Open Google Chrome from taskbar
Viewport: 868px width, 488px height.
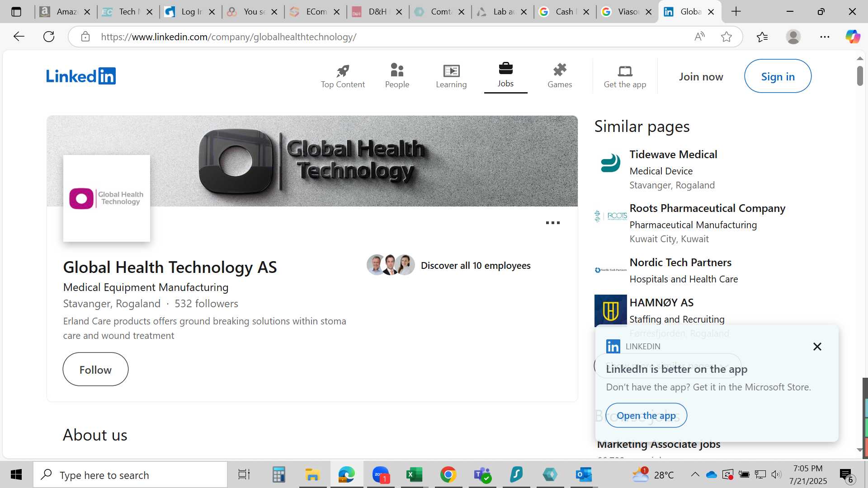pos(448,474)
